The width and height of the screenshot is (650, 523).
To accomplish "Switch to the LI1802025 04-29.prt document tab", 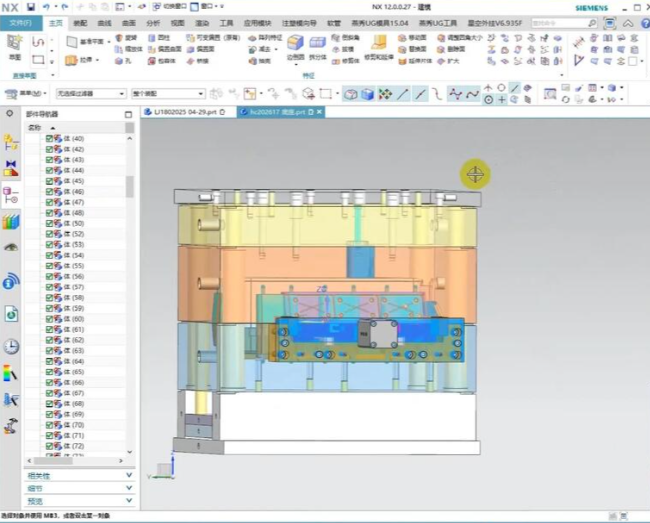I will (185, 112).
